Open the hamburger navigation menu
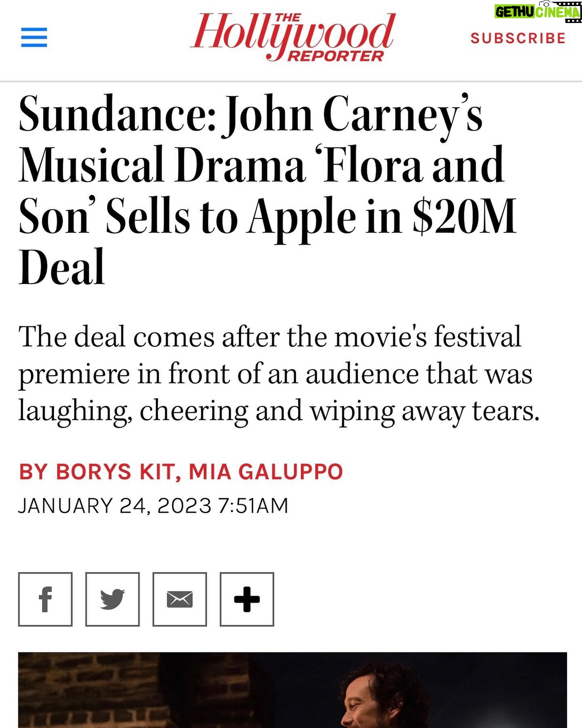Screen dimensions: 582x728 (x=34, y=38)
